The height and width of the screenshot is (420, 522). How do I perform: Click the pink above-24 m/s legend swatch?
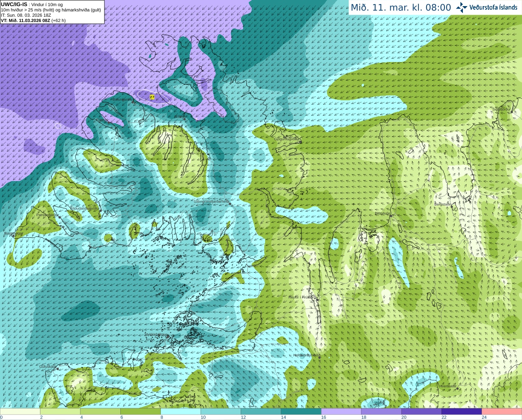(x=502, y=411)
